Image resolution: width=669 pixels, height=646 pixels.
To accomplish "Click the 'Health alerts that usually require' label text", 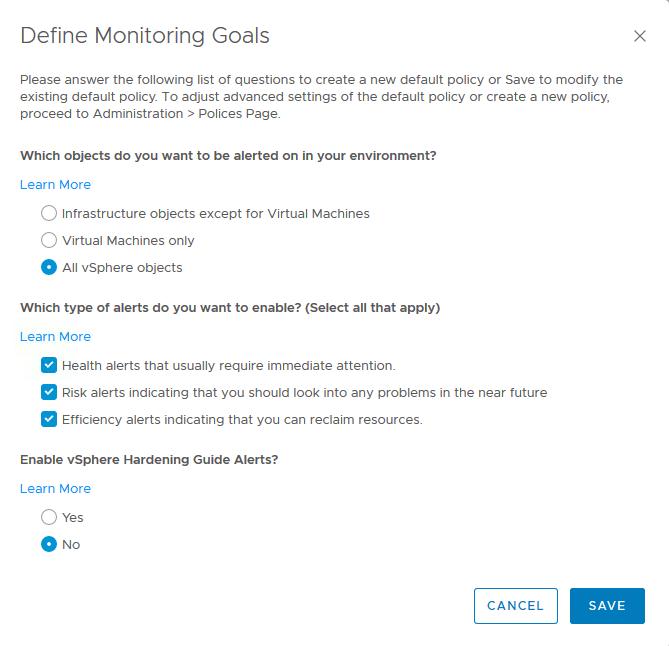I will pyautogui.click(x=228, y=366).
